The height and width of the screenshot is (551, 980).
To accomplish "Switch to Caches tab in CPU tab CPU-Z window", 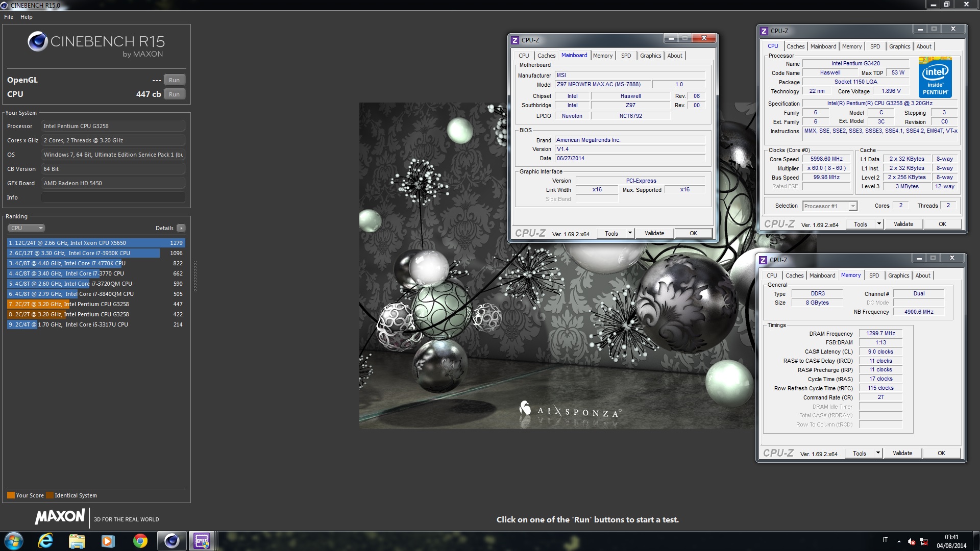I will (x=795, y=46).
